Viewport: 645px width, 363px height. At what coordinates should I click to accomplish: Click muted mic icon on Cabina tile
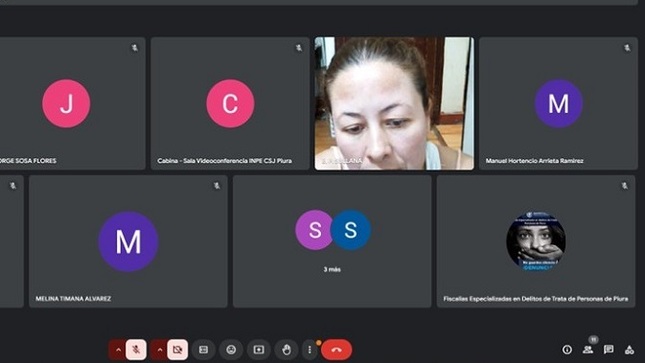click(299, 48)
